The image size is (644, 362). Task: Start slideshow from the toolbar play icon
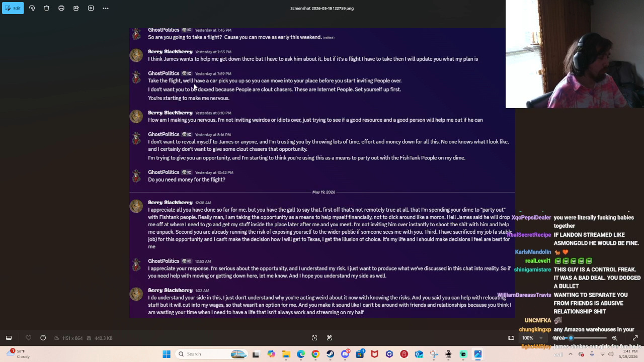pyautogui.click(x=91, y=8)
